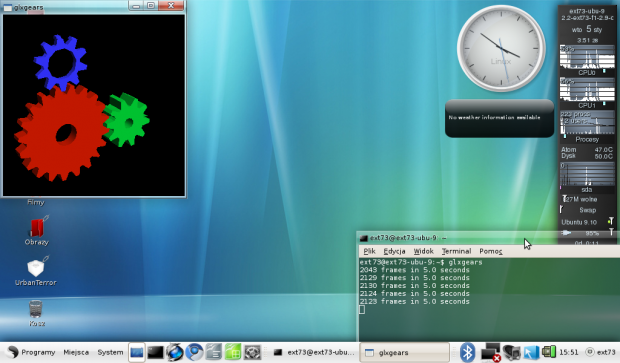Viewport: 620px width, 363px height.
Task: Click the '2129 frames in 5.0 seconds' terminal line
Action: 414,278
